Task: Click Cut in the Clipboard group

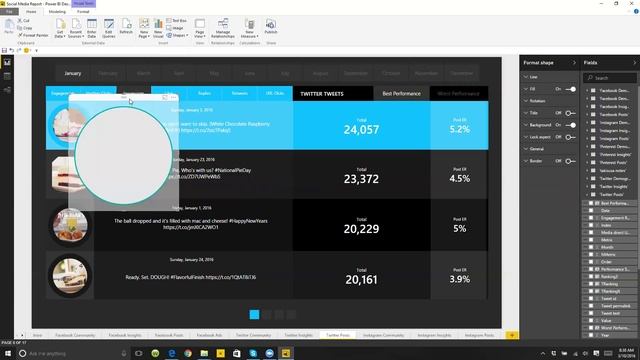Action: click(24, 20)
